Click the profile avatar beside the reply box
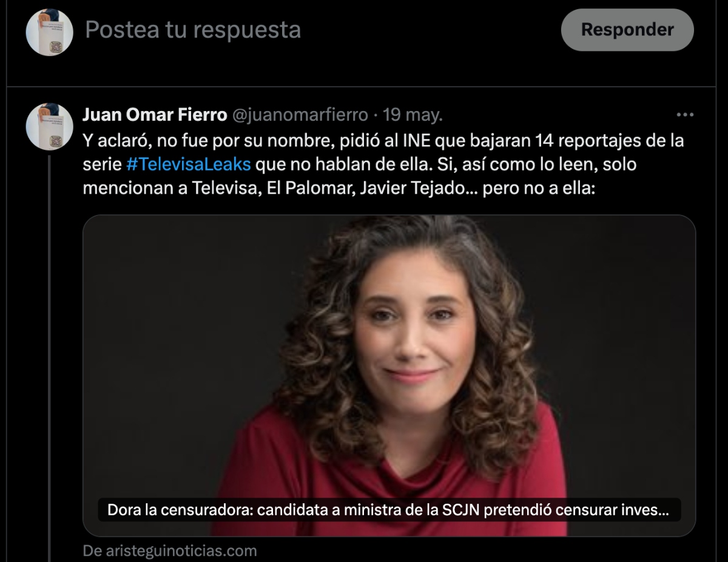 [49, 32]
